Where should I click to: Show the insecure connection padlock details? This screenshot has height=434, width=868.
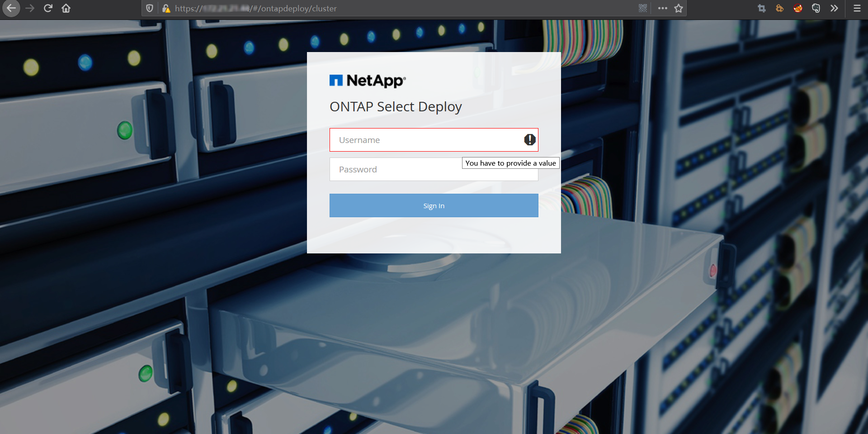(166, 8)
